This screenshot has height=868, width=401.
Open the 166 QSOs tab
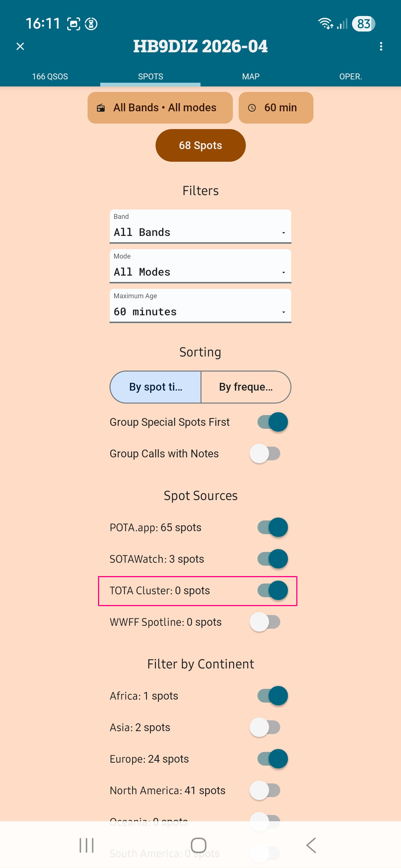pos(50,76)
